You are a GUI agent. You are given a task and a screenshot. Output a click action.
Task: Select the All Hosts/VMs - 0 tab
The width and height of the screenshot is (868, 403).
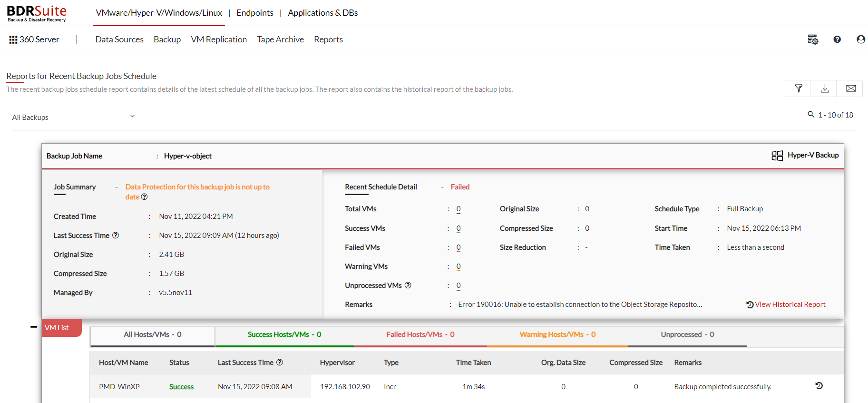pos(153,335)
